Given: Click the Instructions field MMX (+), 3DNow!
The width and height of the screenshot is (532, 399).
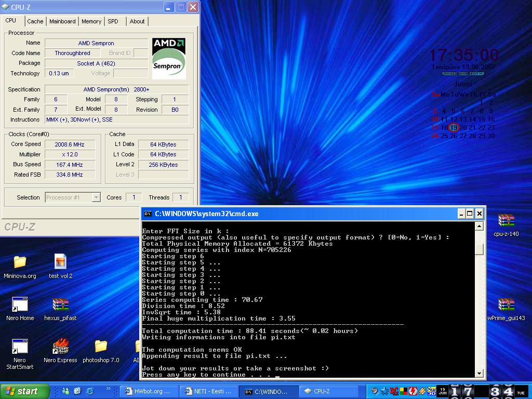Looking at the screenshot, I should click(117, 119).
